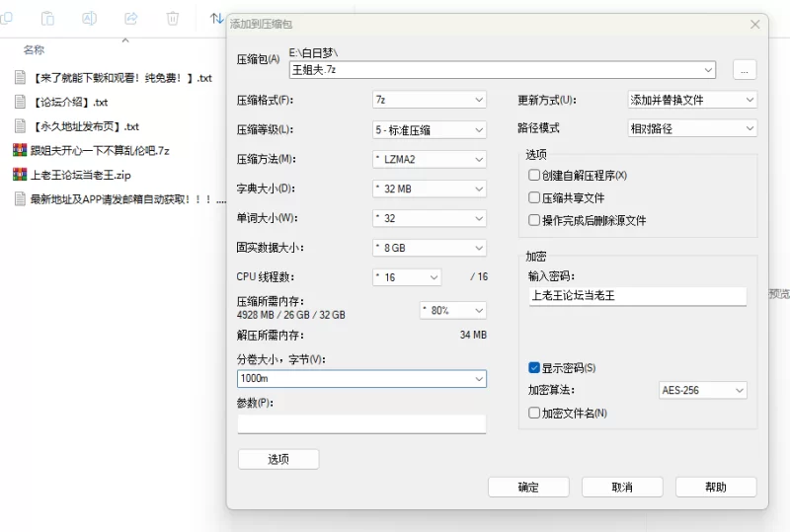The width and height of the screenshot is (790, 532).
Task: Confirm with the 确定 button
Action: (x=528, y=488)
